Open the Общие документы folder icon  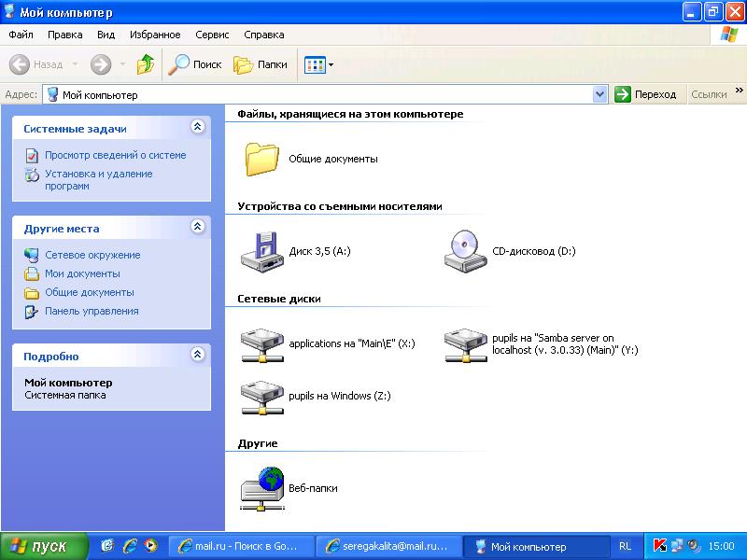(262, 159)
